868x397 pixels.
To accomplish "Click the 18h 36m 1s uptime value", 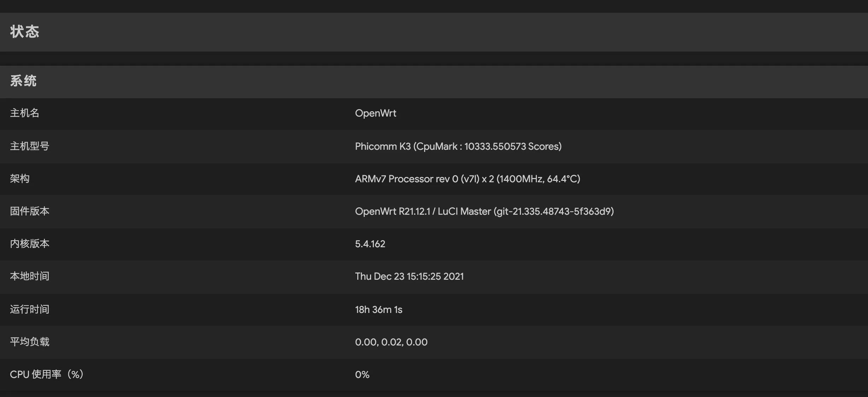I will (x=379, y=309).
